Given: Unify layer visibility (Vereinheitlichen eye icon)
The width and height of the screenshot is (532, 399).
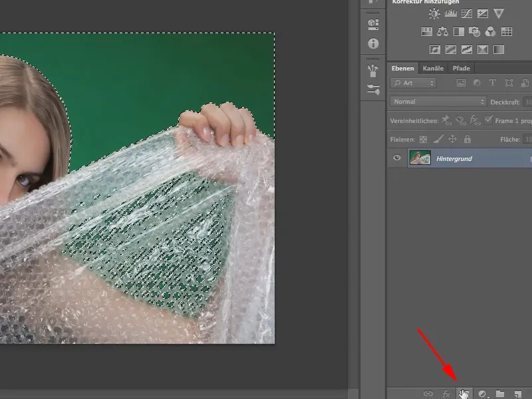Looking at the screenshot, I should [x=461, y=120].
